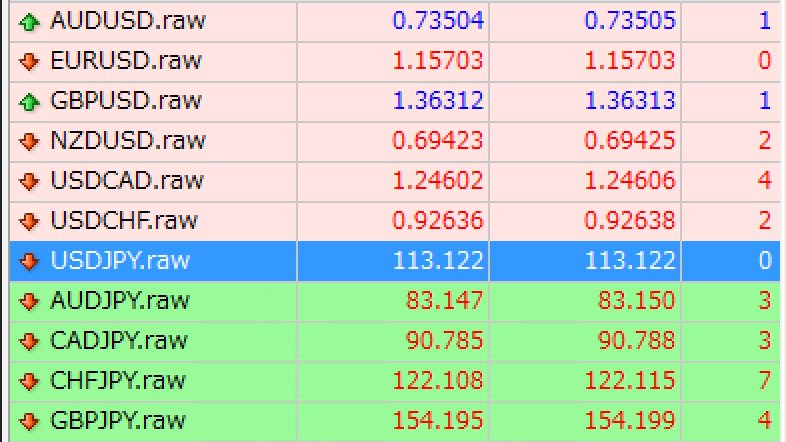Screen dimensions: 786x442
Task: Click the down arrow icon beside NZDUSD.raw
Action: pyautogui.click(x=29, y=141)
